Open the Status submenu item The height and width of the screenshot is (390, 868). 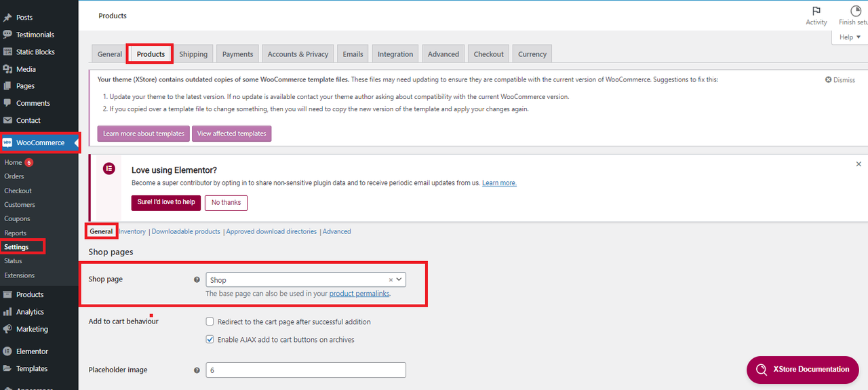13,261
